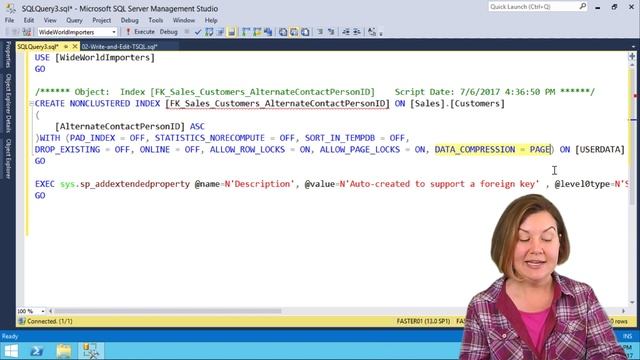
Task: Click in the Quick Launch search field
Action: coord(533,7)
